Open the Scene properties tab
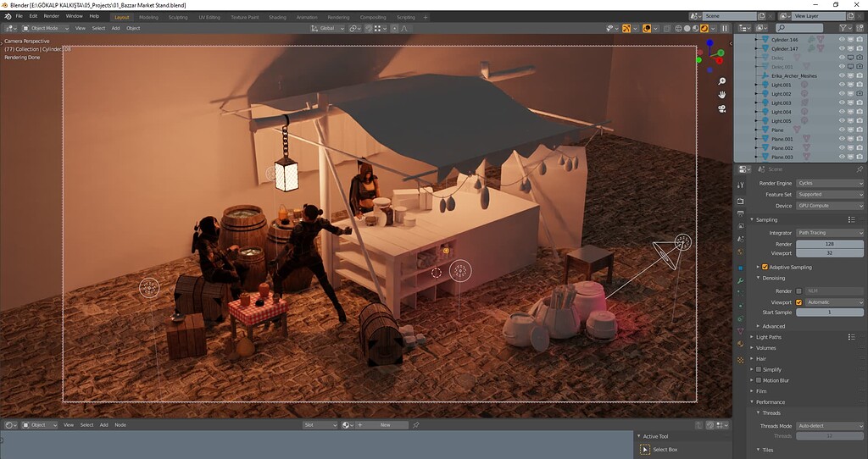The image size is (868, 459). coord(741,239)
